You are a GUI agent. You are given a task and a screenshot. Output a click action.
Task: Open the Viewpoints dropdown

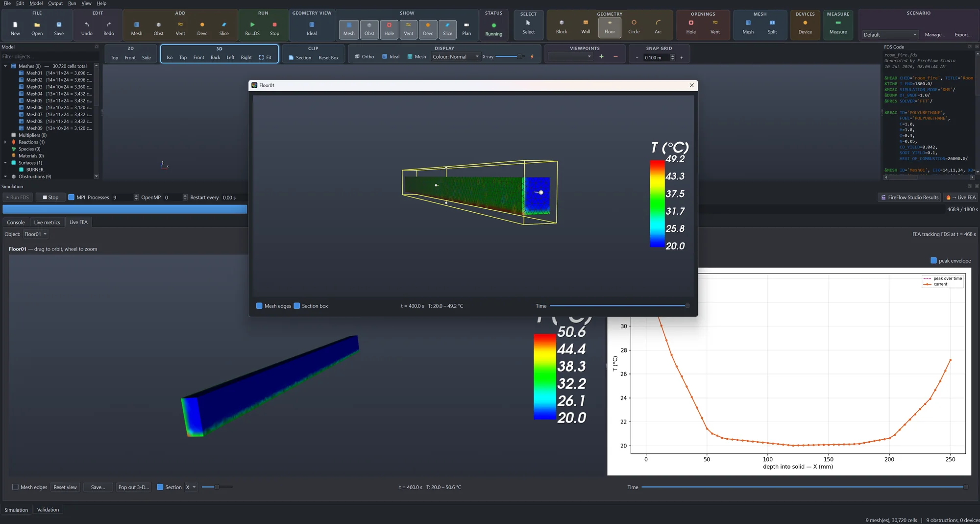571,57
